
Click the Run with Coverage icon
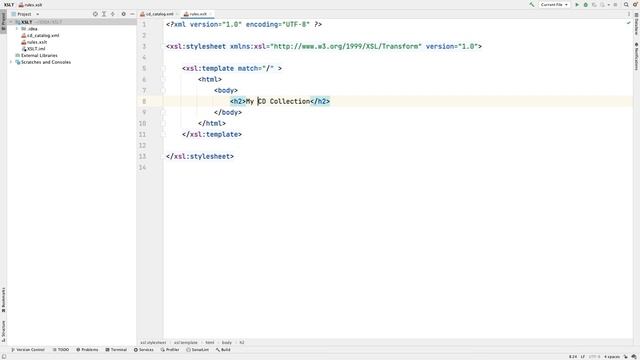594,4
